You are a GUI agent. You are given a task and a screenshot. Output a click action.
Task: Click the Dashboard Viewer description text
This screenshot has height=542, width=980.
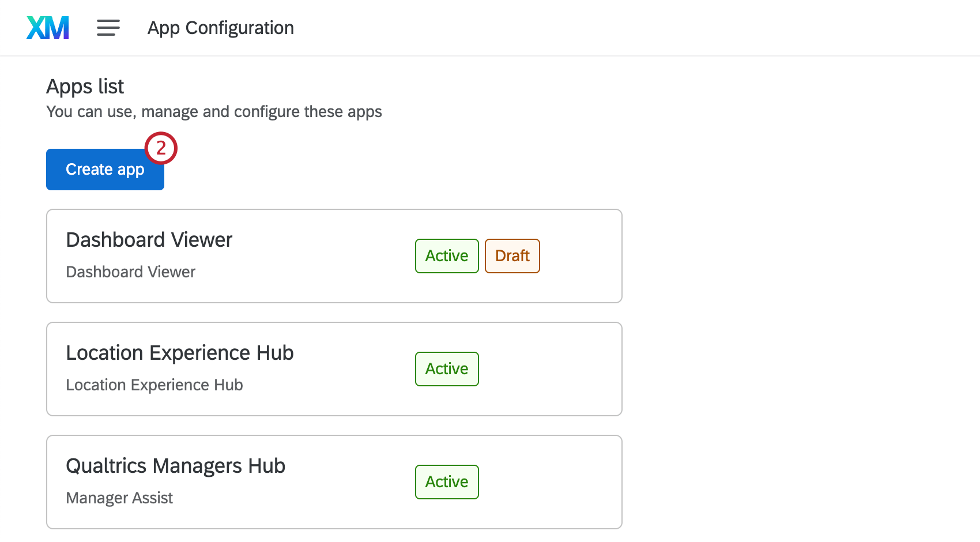[130, 272]
